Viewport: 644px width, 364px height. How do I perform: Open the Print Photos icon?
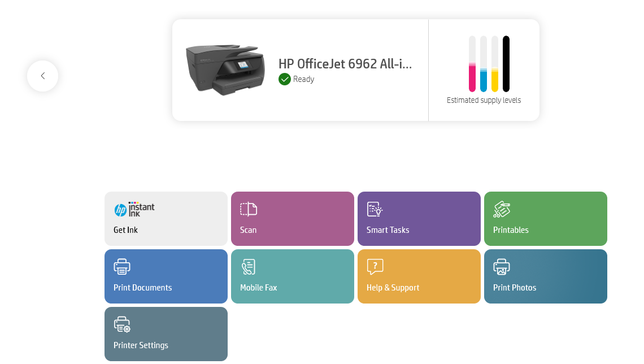pyautogui.click(x=501, y=267)
